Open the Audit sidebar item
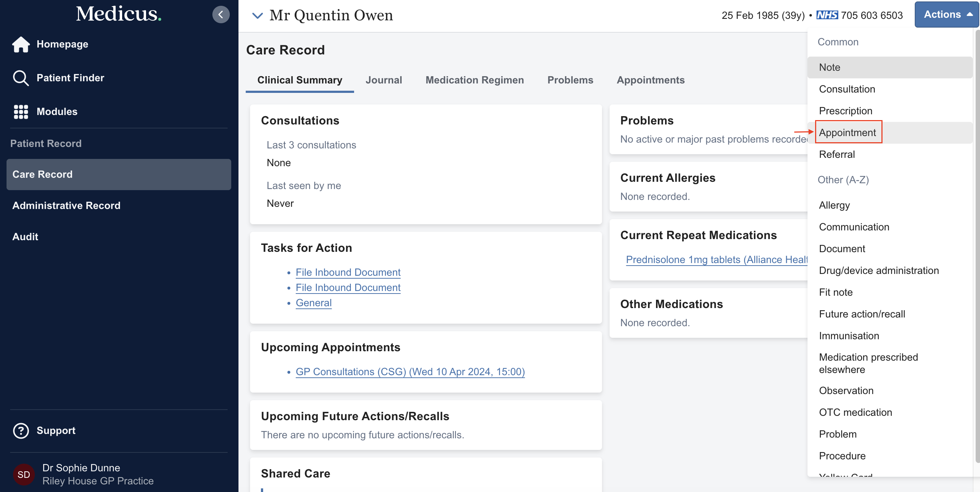This screenshot has height=492, width=980. [25, 237]
